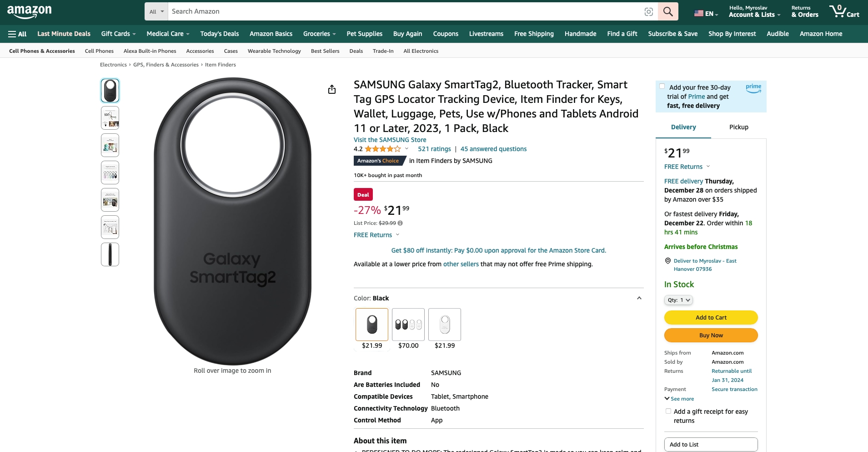Click the magnifying glass search button
Image resolution: width=868 pixels, height=452 pixels.
[x=667, y=11]
